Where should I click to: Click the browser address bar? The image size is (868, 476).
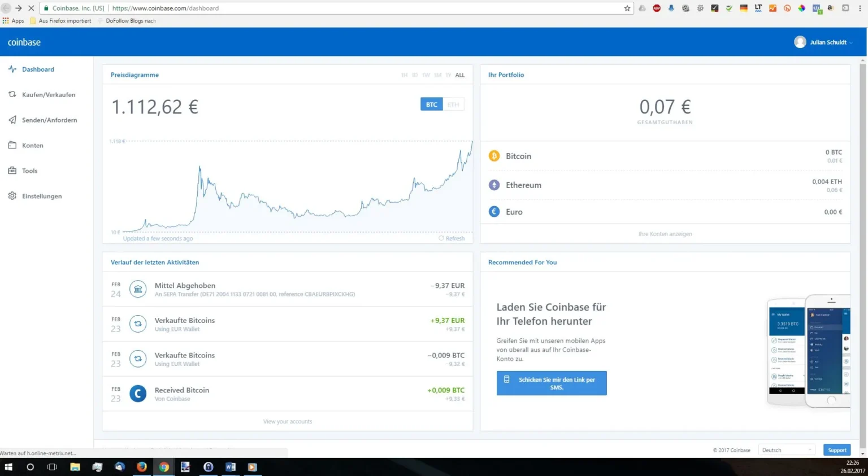(339, 8)
